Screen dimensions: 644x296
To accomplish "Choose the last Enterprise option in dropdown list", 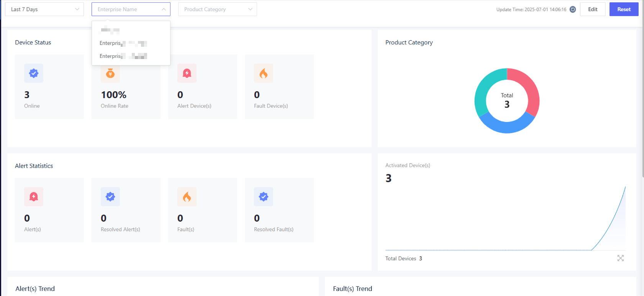I will [x=123, y=56].
